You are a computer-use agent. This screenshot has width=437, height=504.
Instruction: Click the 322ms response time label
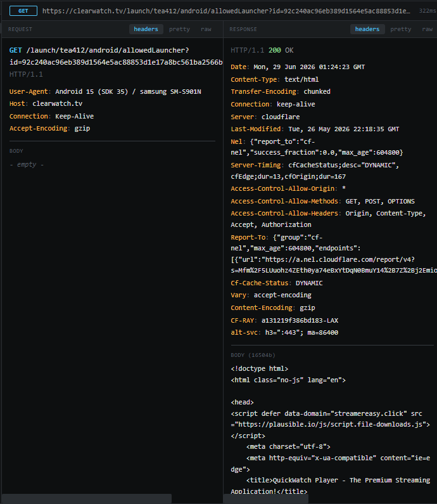click(x=427, y=11)
